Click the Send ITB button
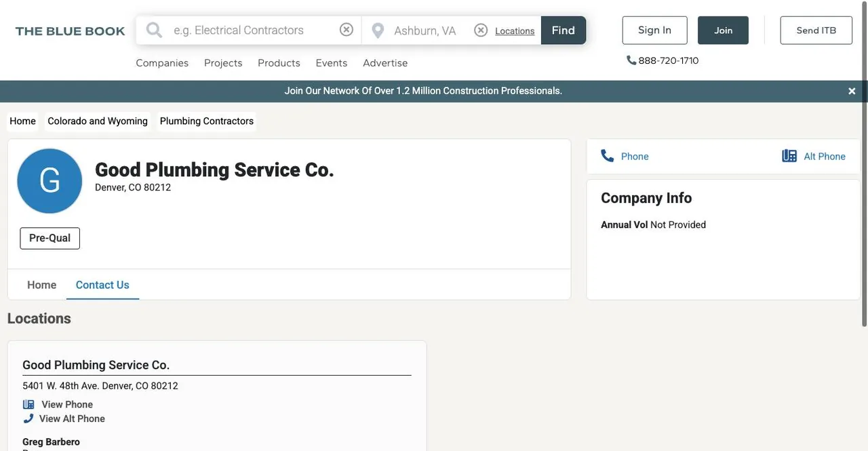The image size is (868, 451). point(816,31)
